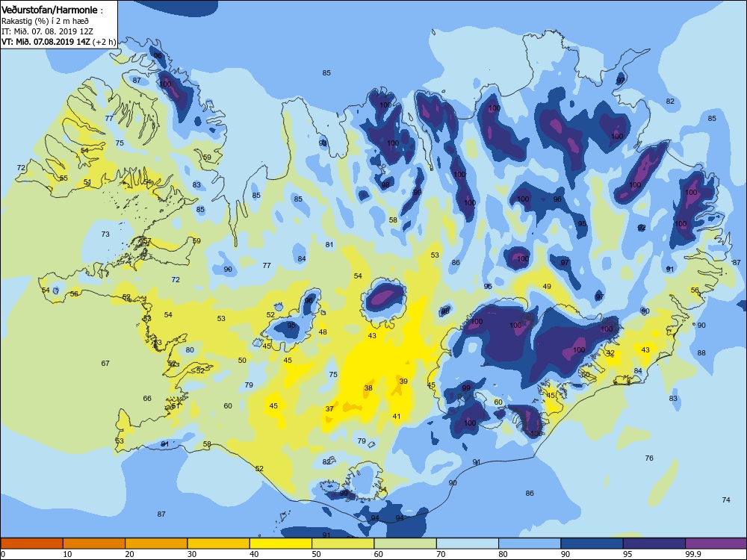Click the '10' legend scale label
Image resolution: width=747 pixels, height=560 pixels.
coord(68,554)
